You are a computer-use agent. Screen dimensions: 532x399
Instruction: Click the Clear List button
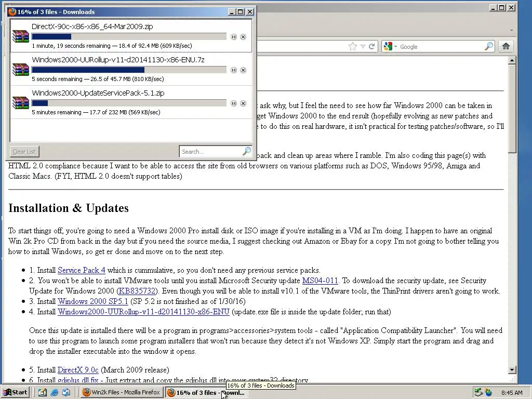(24, 152)
